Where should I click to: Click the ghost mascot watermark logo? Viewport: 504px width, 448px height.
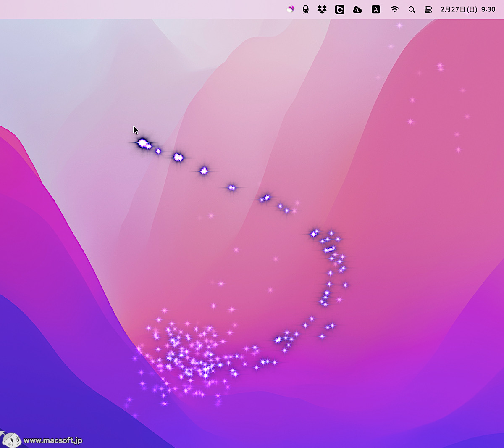tap(11, 440)
